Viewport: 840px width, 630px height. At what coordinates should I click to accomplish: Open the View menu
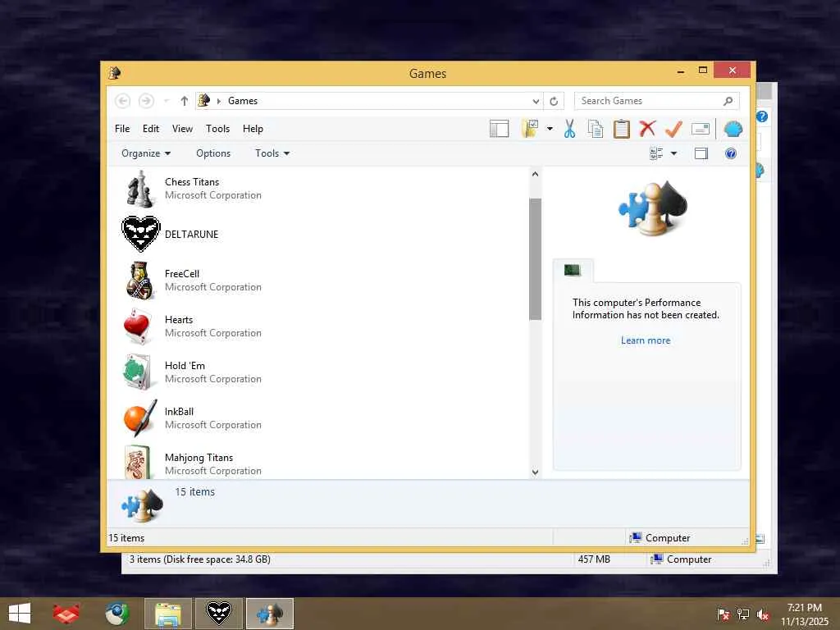(x=182, y=129)
